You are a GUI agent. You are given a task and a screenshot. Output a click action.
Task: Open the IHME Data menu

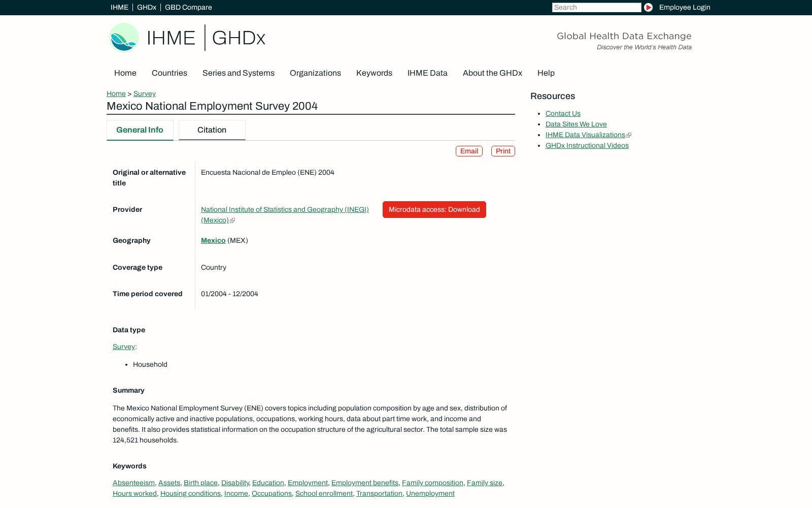427,73
